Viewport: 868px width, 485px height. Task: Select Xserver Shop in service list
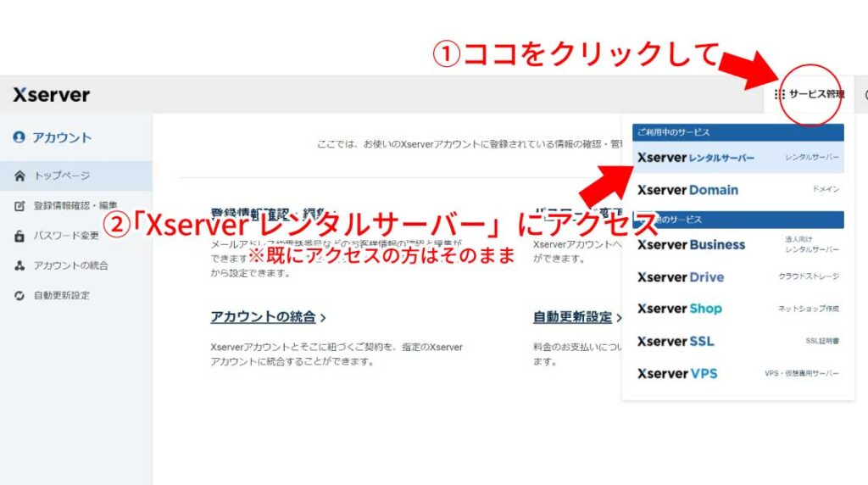[738, 309]
